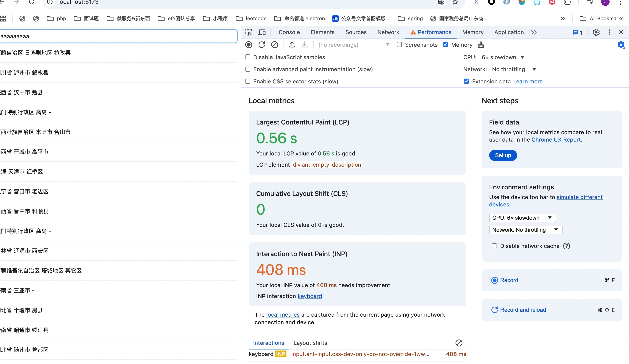Click the import profile upload icon

pos(292,45)
